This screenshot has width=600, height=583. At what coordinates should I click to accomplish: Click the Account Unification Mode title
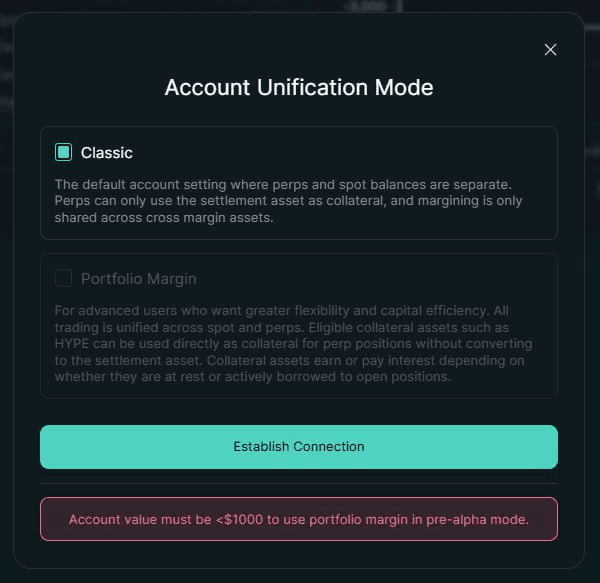click(x=298, y=87)
